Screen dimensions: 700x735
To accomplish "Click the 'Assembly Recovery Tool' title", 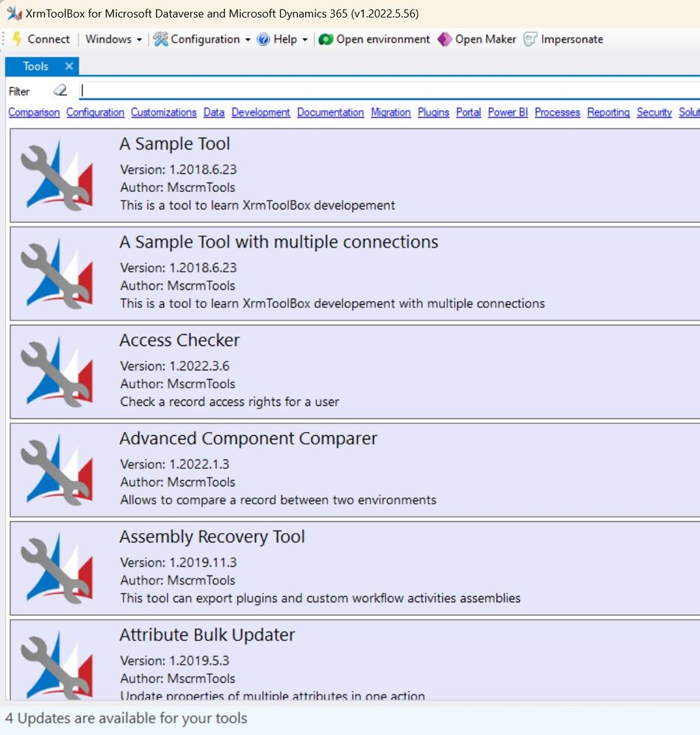I will tap(213, 537).
